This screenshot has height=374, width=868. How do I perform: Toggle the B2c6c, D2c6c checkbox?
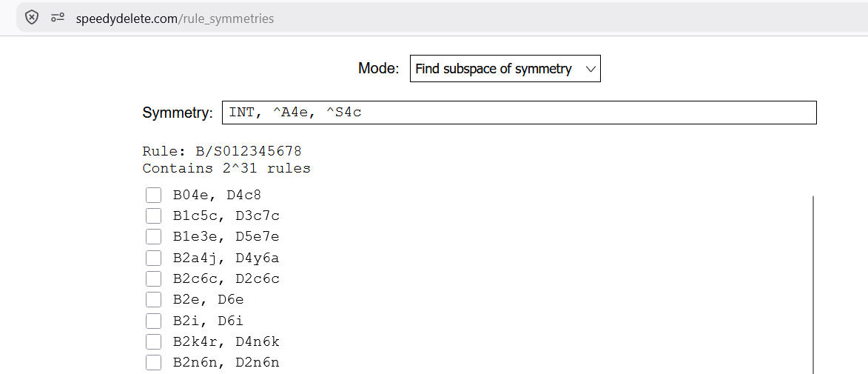(x=153, y=279)
